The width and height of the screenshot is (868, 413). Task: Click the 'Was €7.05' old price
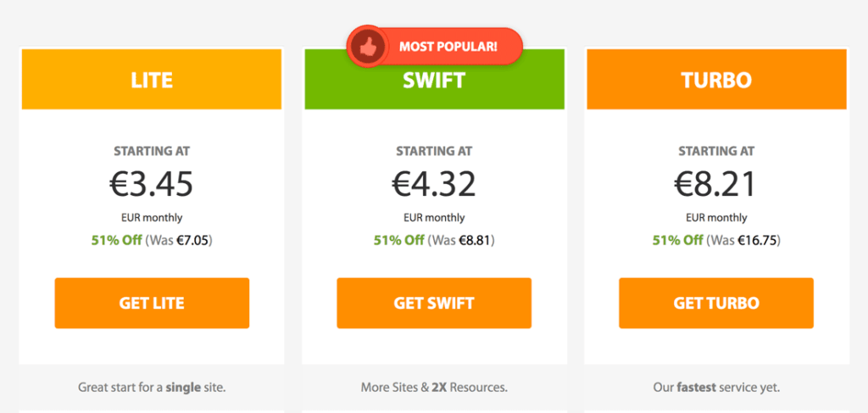coord(179,241)
